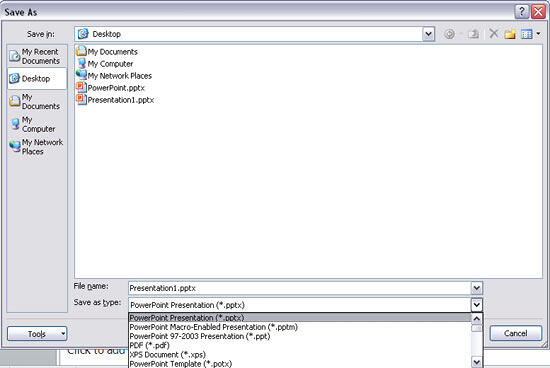Select My Computer in the file list
Screen dimensions: 550x368
[x=105, y=64]
